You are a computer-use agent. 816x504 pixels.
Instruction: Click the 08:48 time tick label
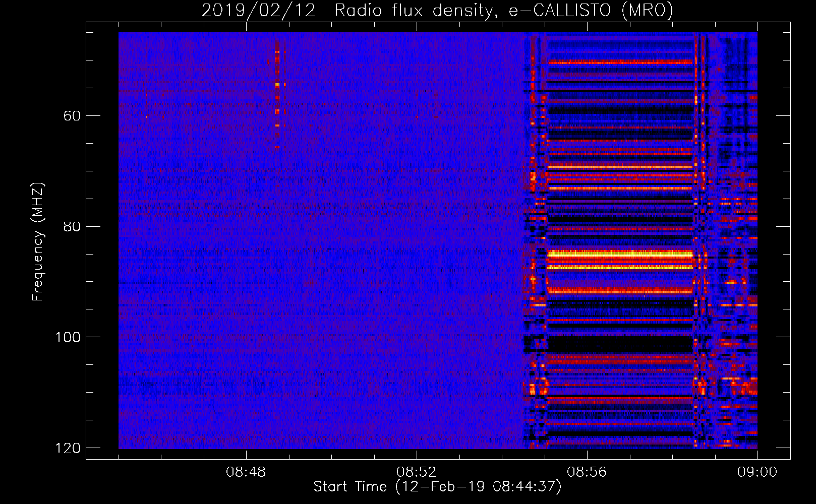click(x=246, y=472)
